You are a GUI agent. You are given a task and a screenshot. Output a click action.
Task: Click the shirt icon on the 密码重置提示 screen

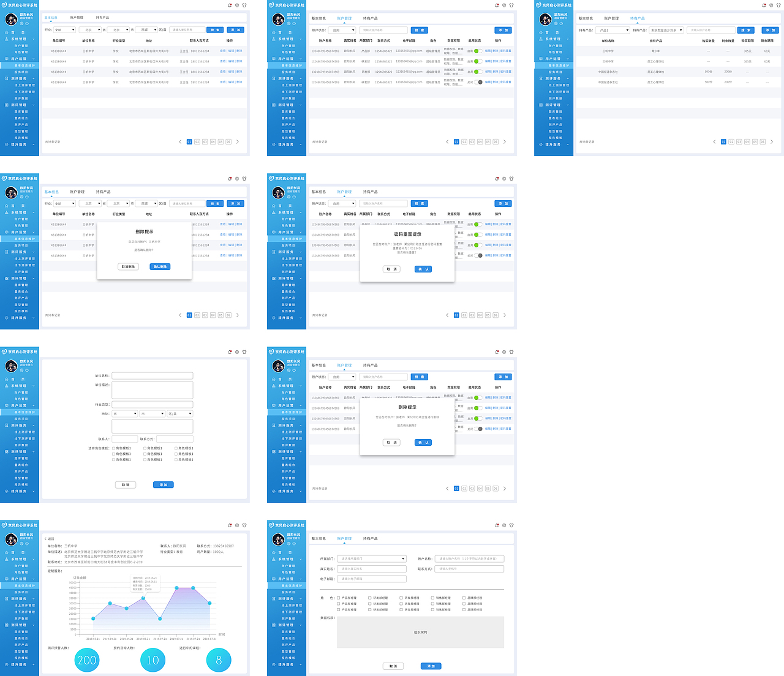tap(511, 179)
